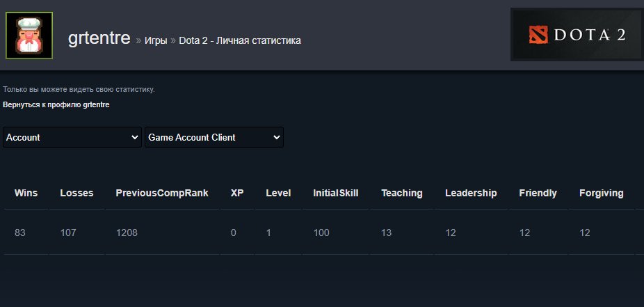Open the Dota 2 logo banner
Screen dimensions: 644x307
click(x=577, y=35)
